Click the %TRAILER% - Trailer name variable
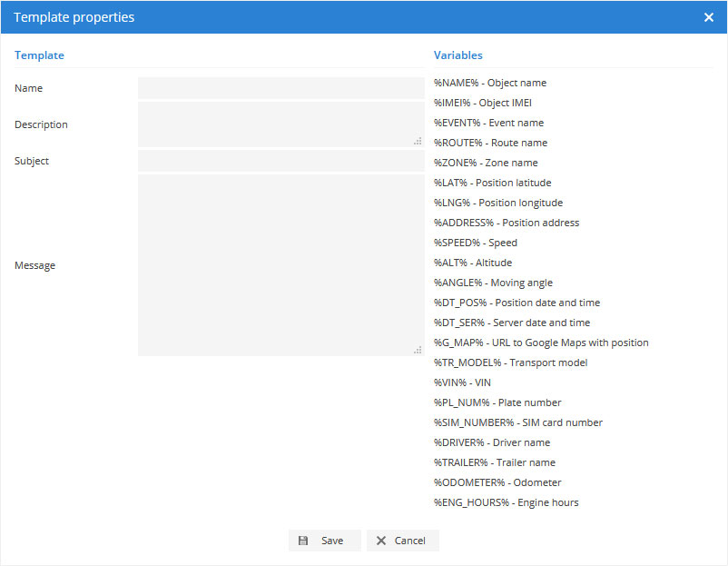This screenshot has height=566, width=728. [x=495, y=462]
